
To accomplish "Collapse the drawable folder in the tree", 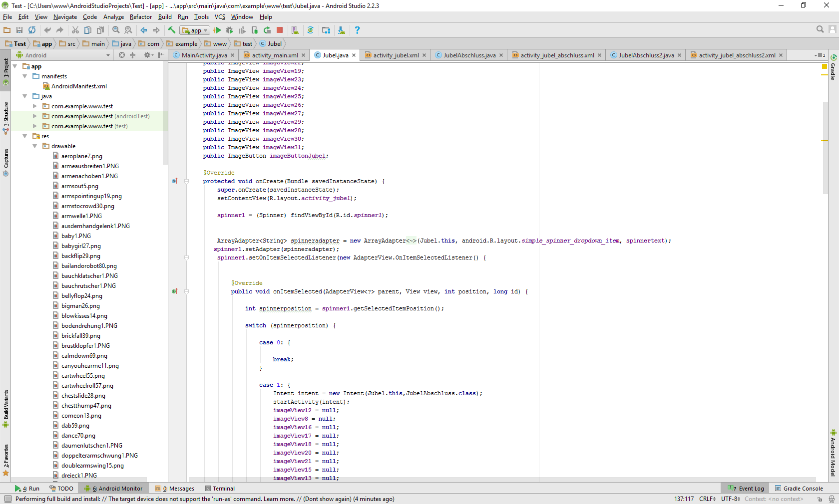I will (35, 146).
